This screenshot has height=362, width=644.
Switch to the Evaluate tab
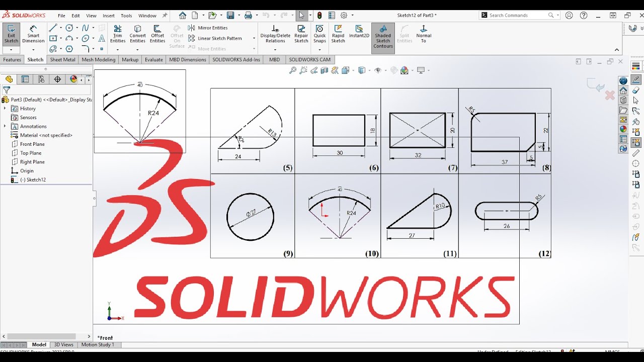pos(153,59)
